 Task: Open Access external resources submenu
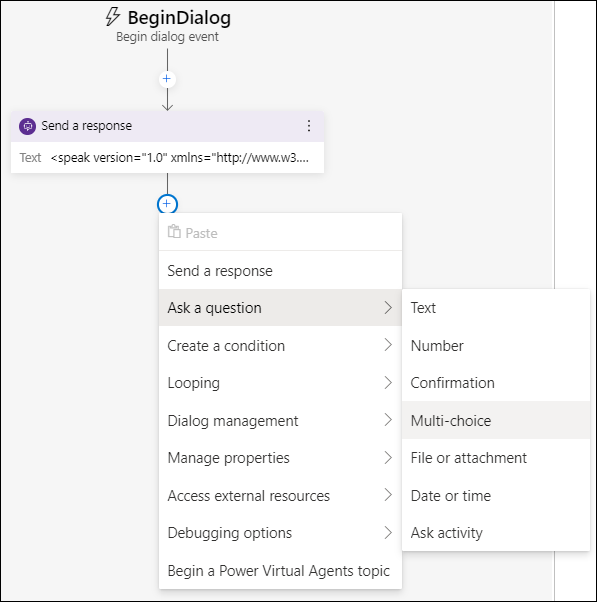280,495
